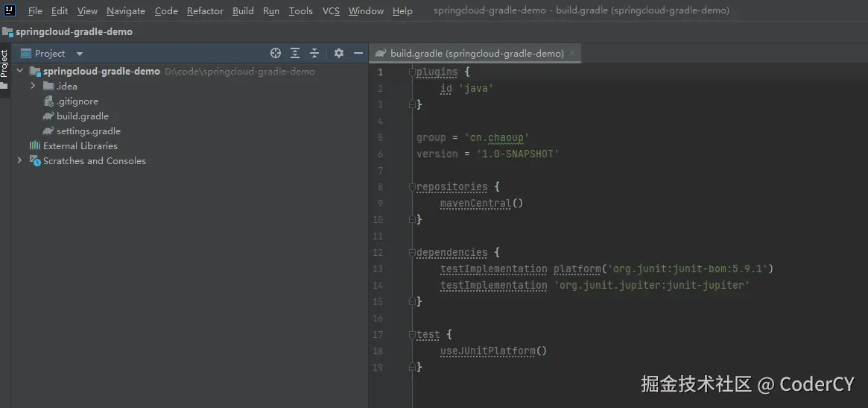Screen dimensions: 868x408
Task: Open the Refactor menu
Action: click(205, 10)
